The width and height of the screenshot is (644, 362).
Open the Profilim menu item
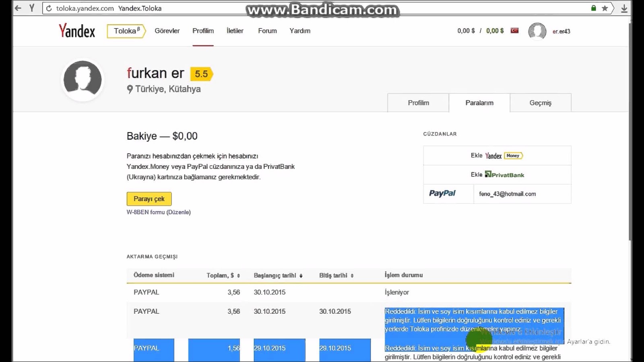203,31
